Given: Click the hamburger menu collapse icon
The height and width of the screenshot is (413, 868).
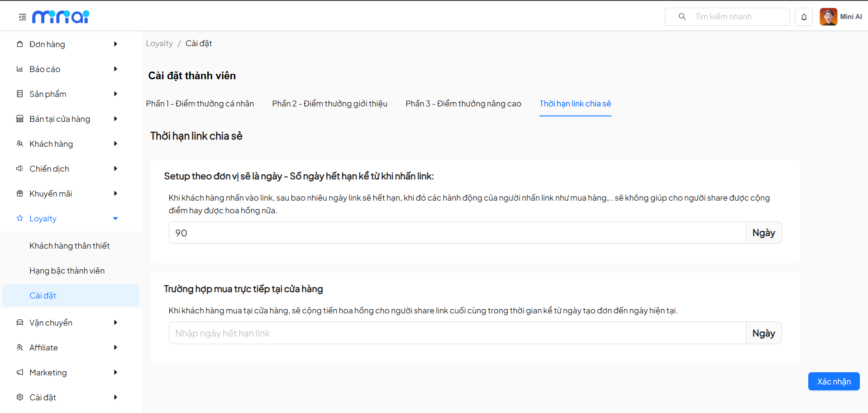Looking at the screenshot, I should pyautogui.click(x=22, y=17).
